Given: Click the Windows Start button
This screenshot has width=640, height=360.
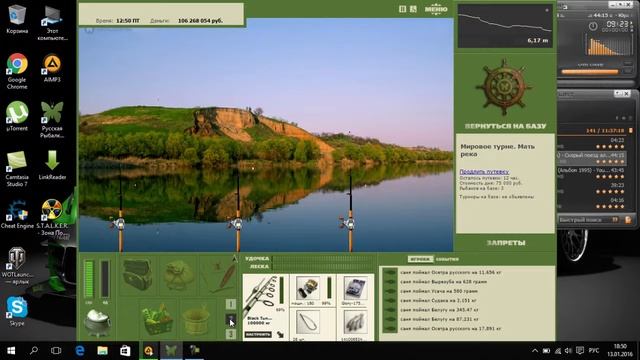Looking at the screenshot, I should tap(11, 351).
